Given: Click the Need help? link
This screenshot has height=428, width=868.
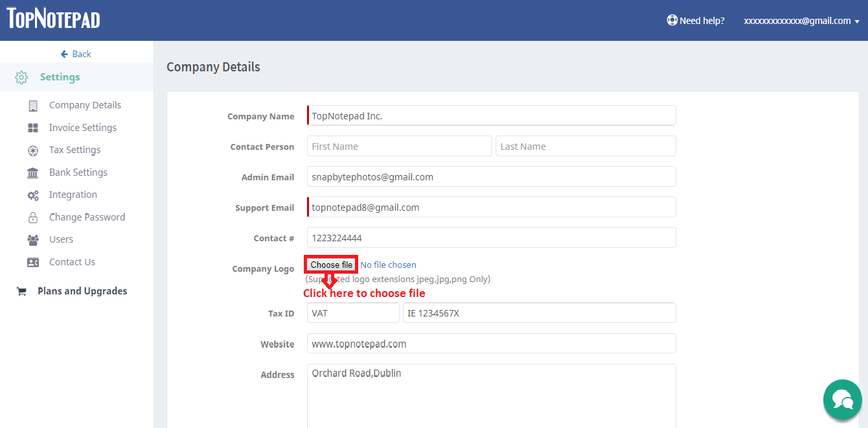Looking at the screenshot, I should [702, 21].
